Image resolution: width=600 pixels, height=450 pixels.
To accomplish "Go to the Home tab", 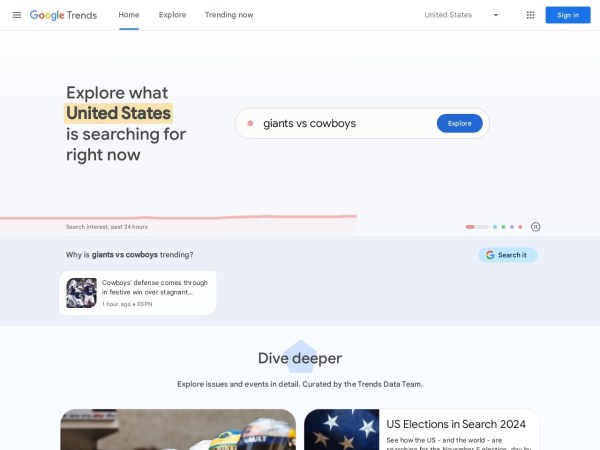I will tap(129, 15).
